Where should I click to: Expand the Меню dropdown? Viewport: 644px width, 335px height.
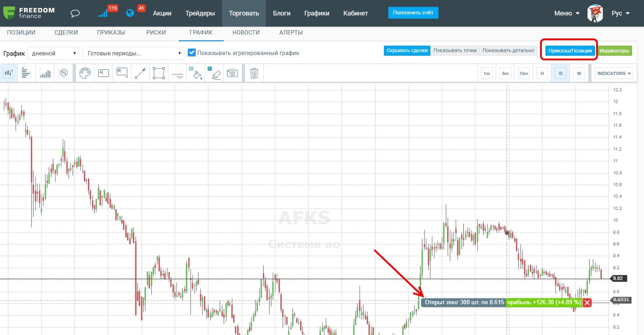(567, 13)
